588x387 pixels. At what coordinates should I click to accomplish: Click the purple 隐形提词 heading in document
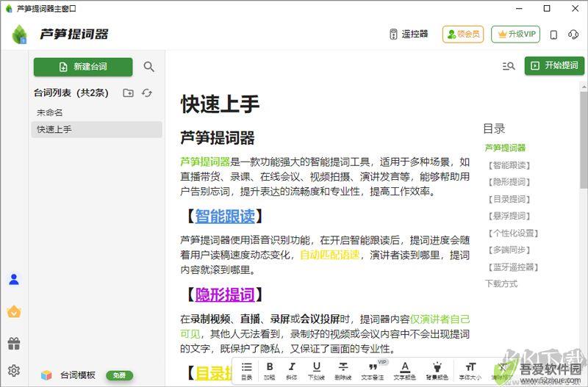click(x=225, y=294)
